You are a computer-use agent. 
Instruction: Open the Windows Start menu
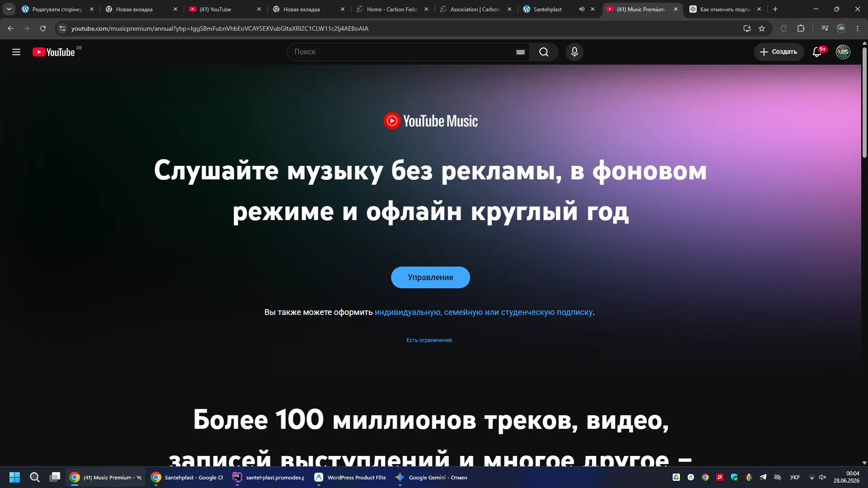coord(14,477)
